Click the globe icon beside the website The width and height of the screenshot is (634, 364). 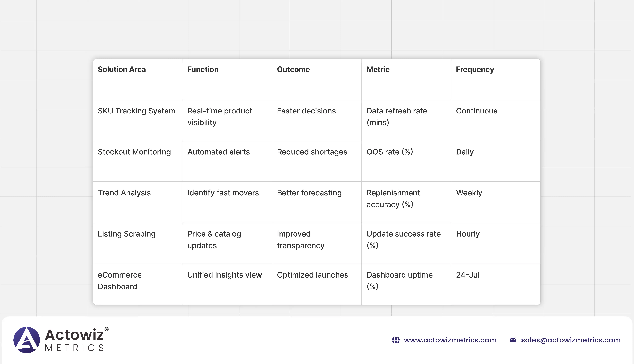[x=396, y=340]
